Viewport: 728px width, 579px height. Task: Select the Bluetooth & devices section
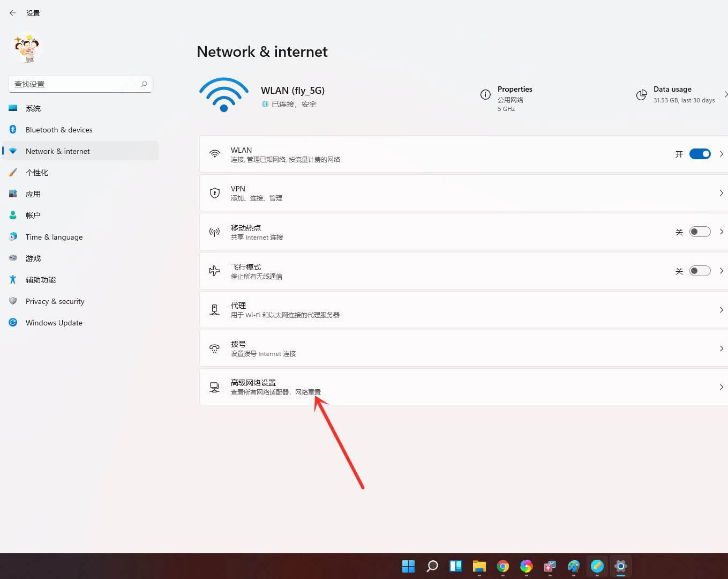click(x=59, y=129)
